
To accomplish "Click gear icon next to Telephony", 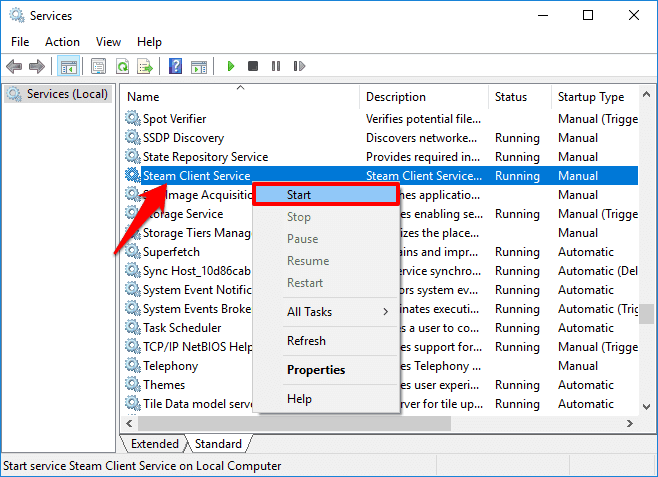I will click(x=133, y=365).
